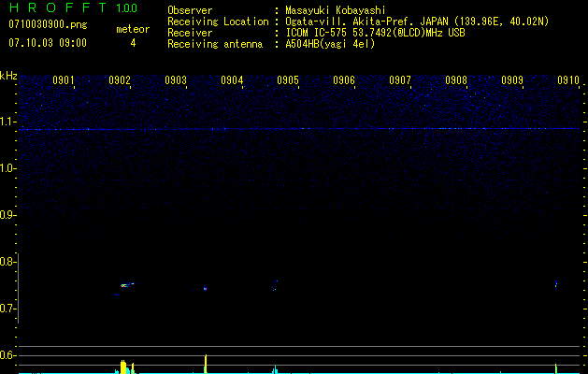Click the meteor count label
This screenshot has width=588, height=374.
[133, 29]
